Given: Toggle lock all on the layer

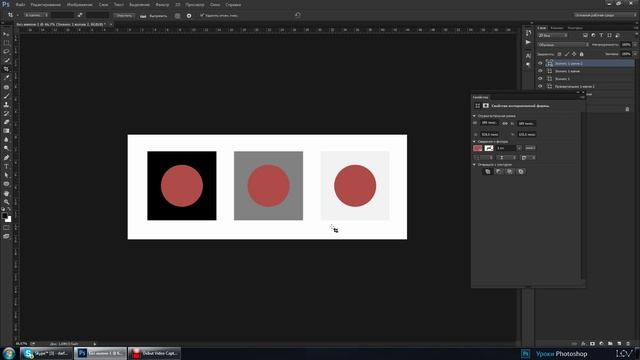Looking at the screenshot, I should pos(582,54).
